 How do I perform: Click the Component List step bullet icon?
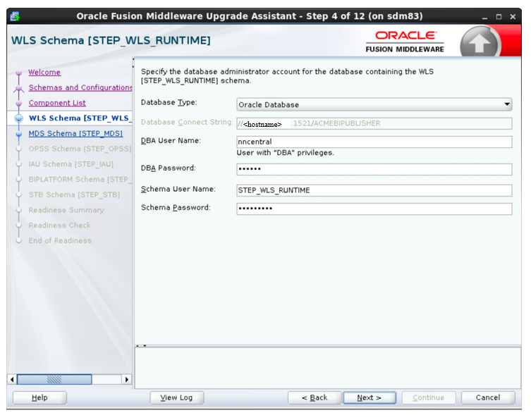pyautogui.click(x=19, y=103)
